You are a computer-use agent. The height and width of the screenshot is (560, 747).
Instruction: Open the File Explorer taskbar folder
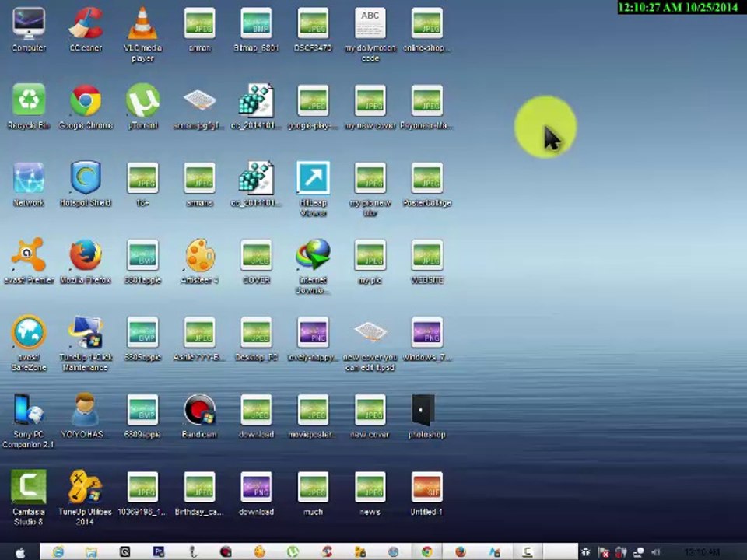[92, 552]
